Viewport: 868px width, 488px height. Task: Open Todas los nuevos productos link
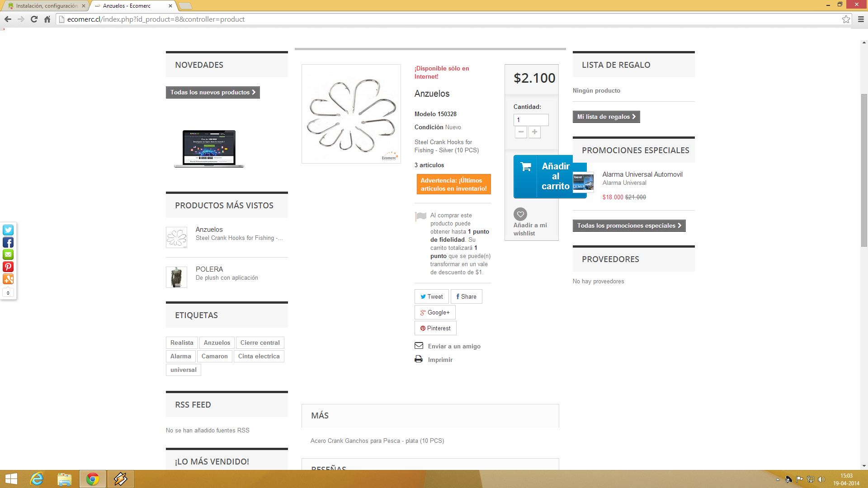tap(212, 92)
